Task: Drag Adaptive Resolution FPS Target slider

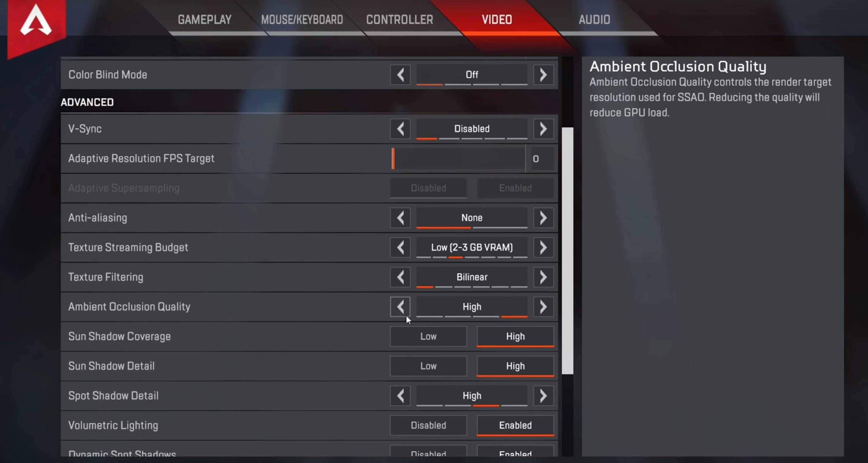Action: coord(393,158)
